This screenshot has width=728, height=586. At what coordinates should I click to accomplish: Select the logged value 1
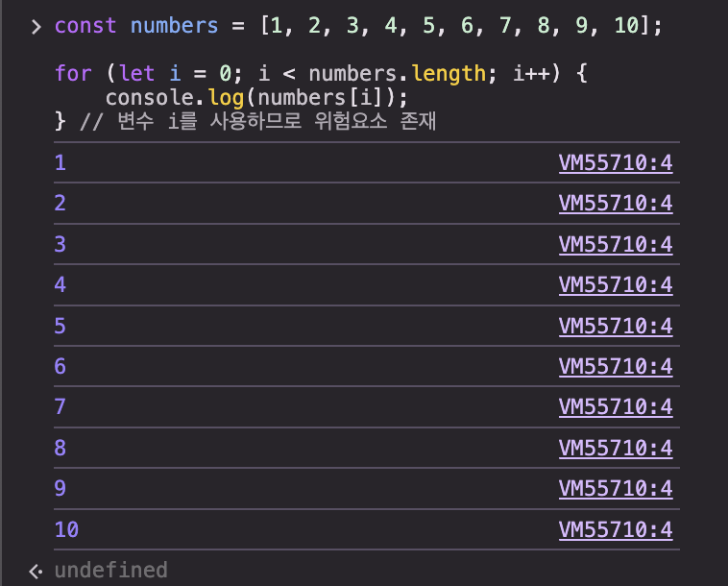tap(61, 162)
